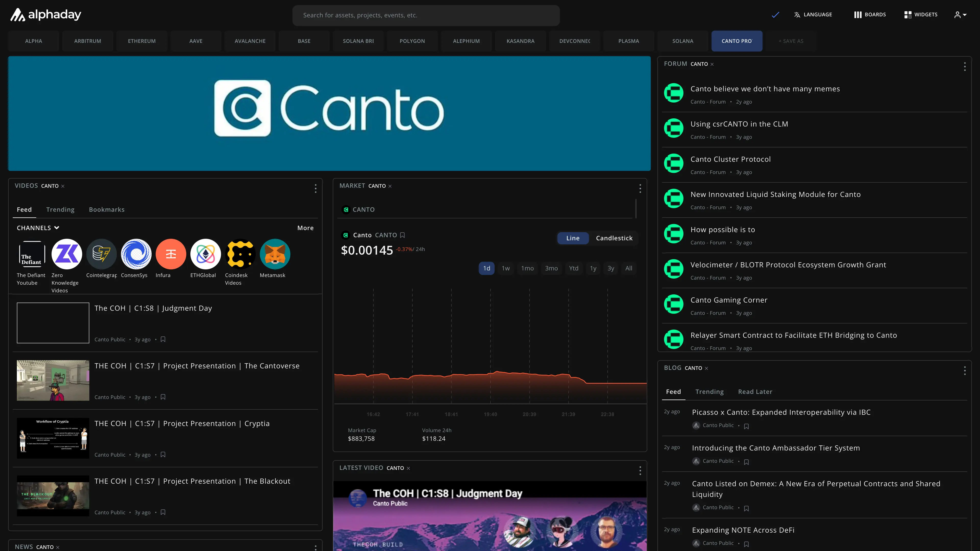Open Forum widget three-dot options menu
The width and height of the screenshot is (980, 551).
(x=965, y=67)
